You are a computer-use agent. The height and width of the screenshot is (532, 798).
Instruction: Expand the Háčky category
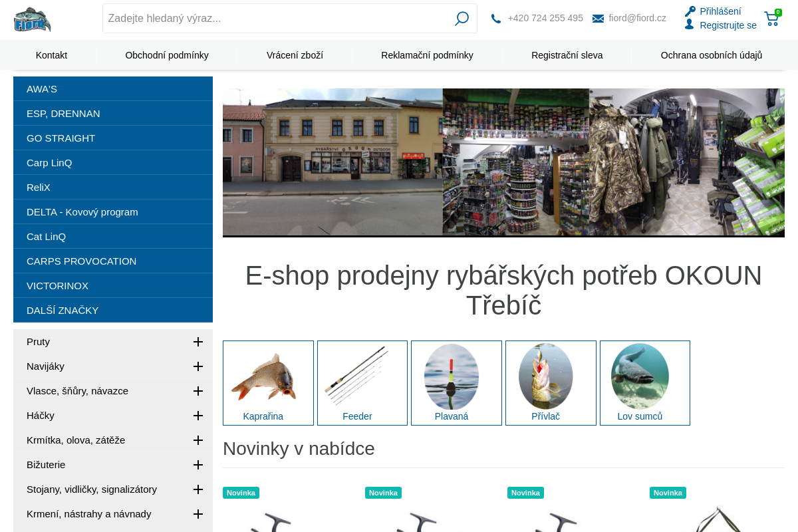click(198, 416)
